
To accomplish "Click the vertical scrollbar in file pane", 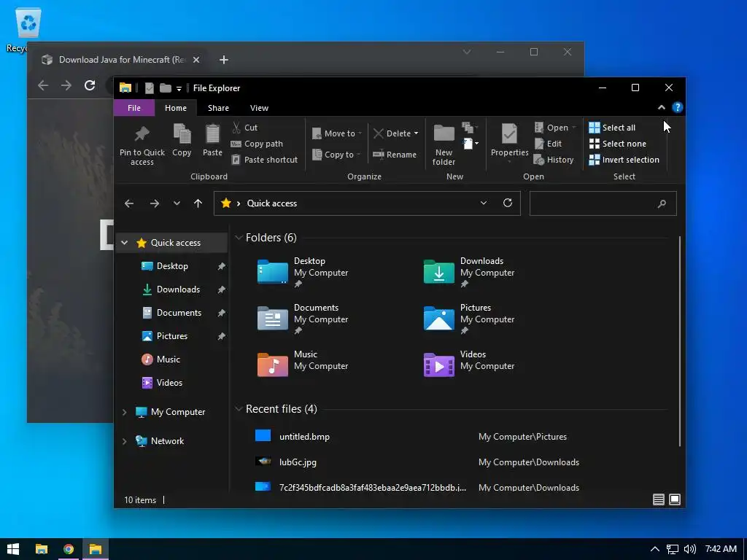I will coord(680,341).
